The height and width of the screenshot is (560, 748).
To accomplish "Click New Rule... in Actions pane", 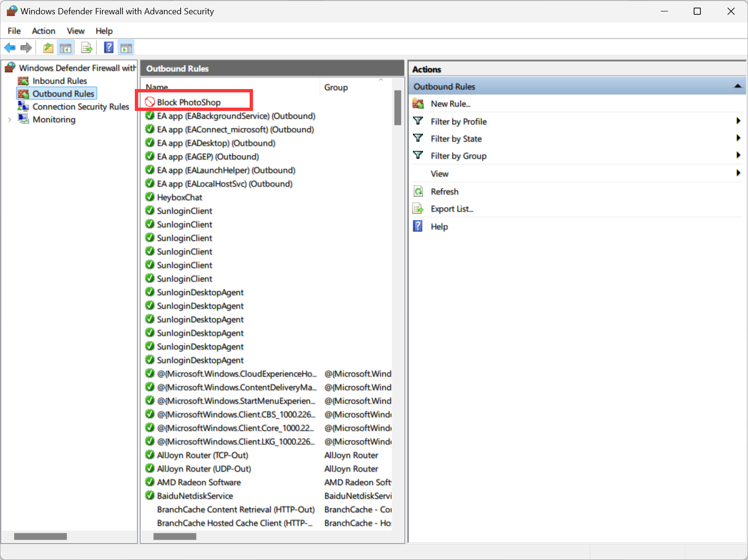I will pos(450,104).
